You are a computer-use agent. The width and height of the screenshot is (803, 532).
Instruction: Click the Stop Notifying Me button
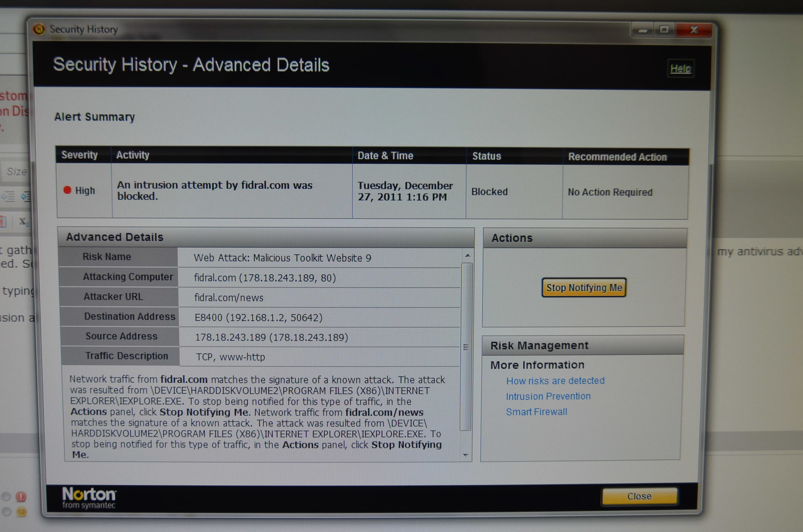[x=584, y=288]
